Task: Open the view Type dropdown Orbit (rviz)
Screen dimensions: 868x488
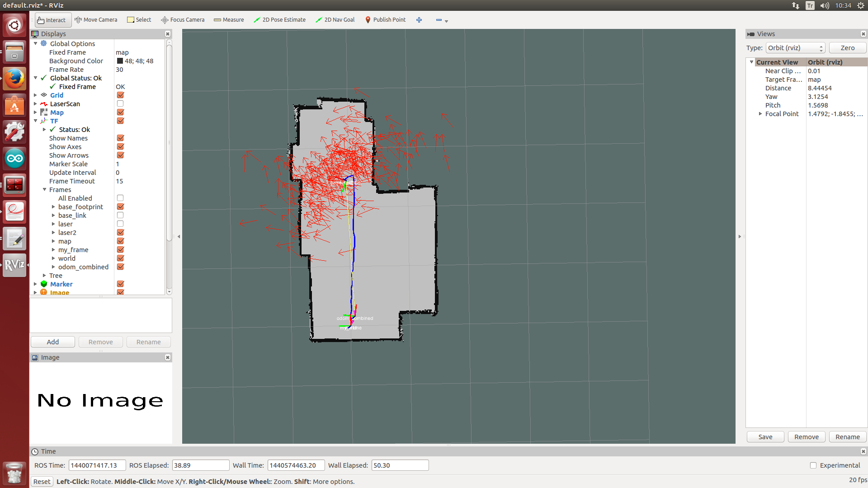Action: (x=795, y=48)
